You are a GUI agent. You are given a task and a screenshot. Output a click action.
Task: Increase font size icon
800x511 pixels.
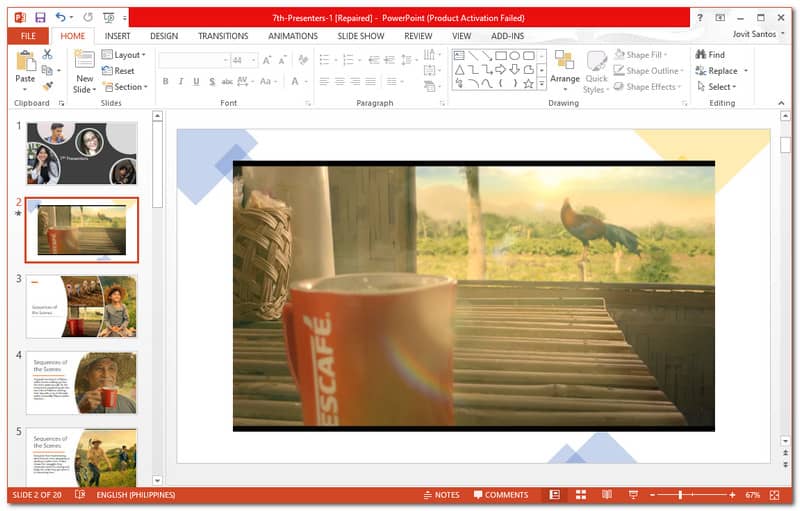pyautogui.click(x=267, y=60)
